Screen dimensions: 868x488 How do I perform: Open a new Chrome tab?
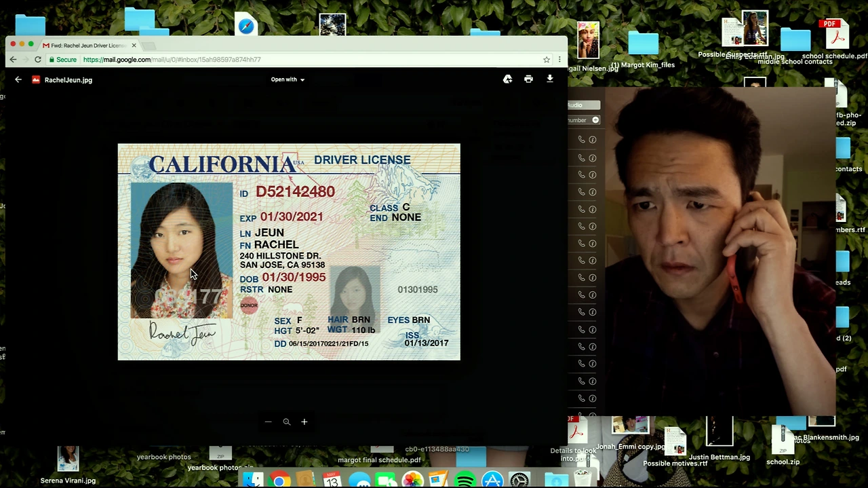[149, 45]
